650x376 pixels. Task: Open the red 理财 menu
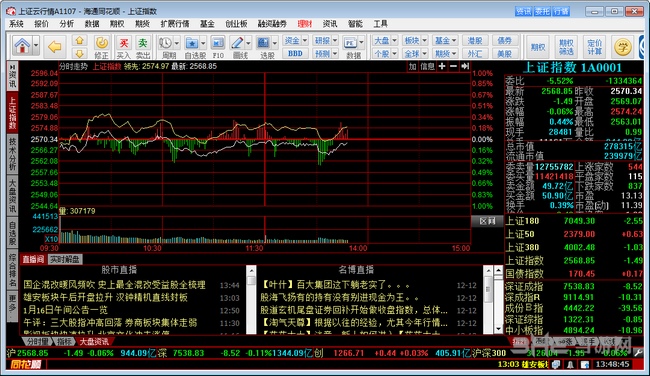[x=305, y=24]
